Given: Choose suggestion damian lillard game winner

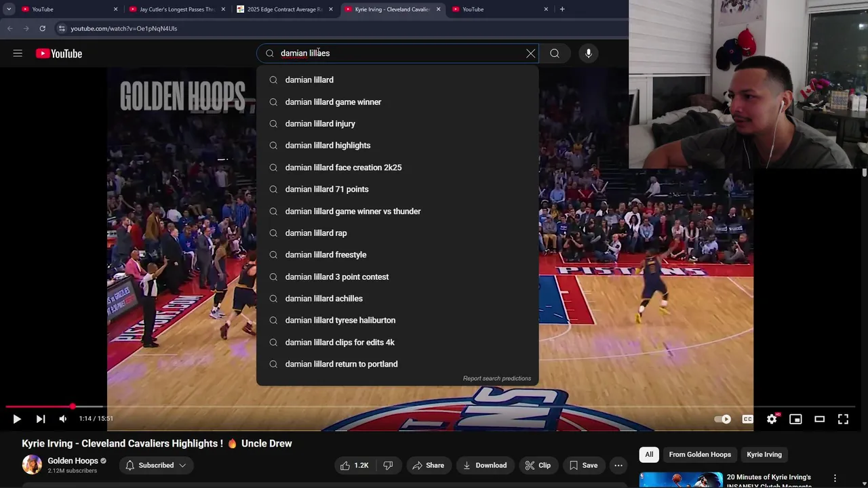Looking at the screenshot, I should 397,102.
